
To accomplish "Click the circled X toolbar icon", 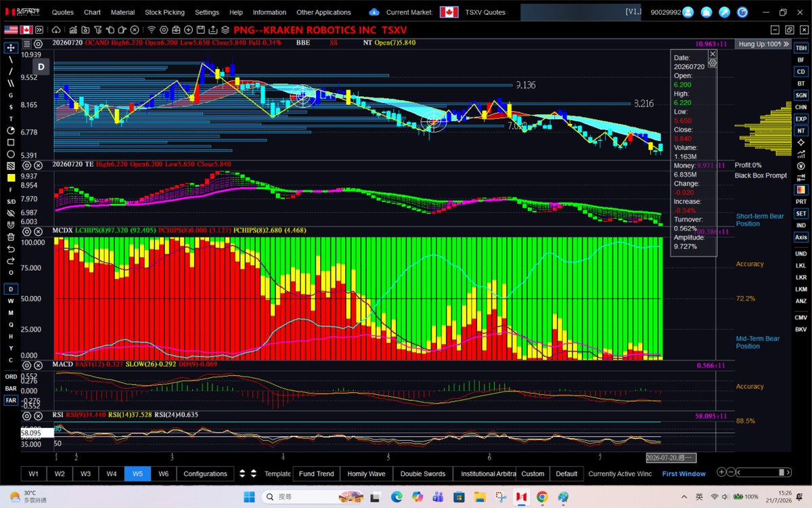I will click(x=134, y=30).
